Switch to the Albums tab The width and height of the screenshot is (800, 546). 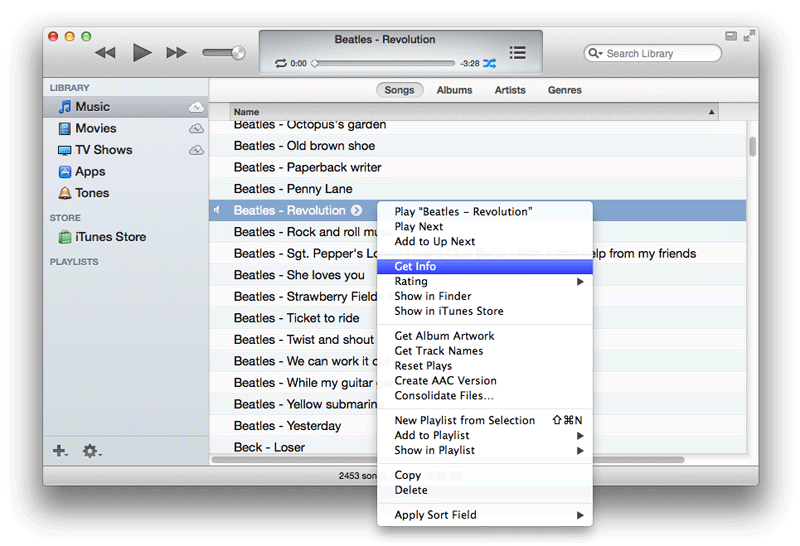tap(454, 90)
